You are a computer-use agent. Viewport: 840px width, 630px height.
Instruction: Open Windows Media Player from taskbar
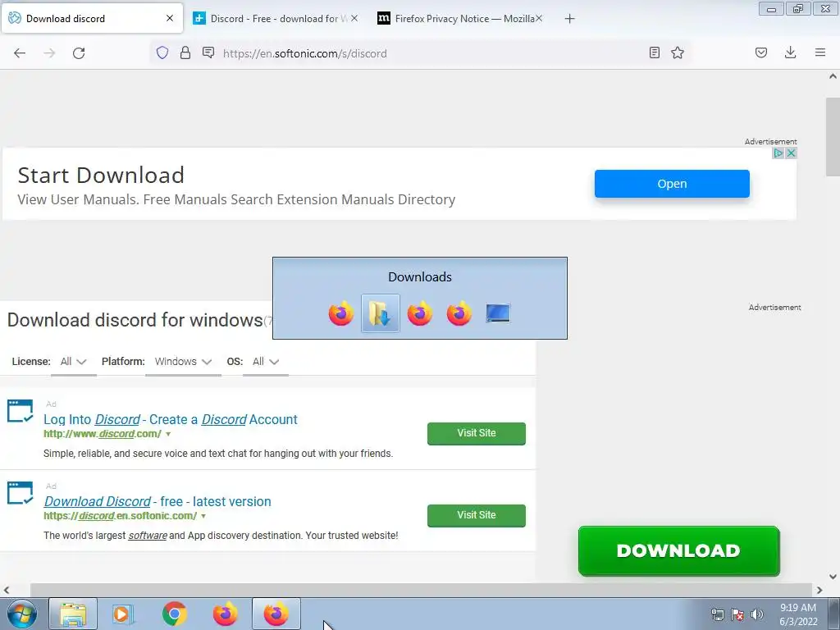[x=123, y=614]
